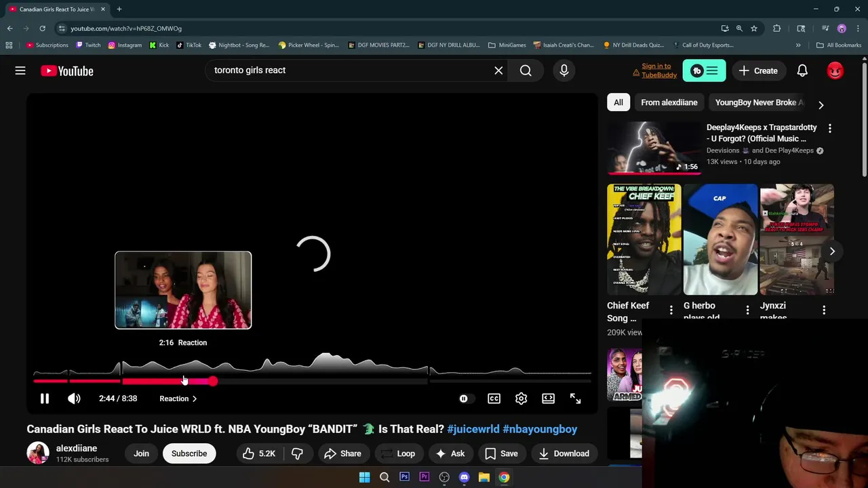Open Deeplay4Keeps U Forgot video thumbnail

(654, 148)
